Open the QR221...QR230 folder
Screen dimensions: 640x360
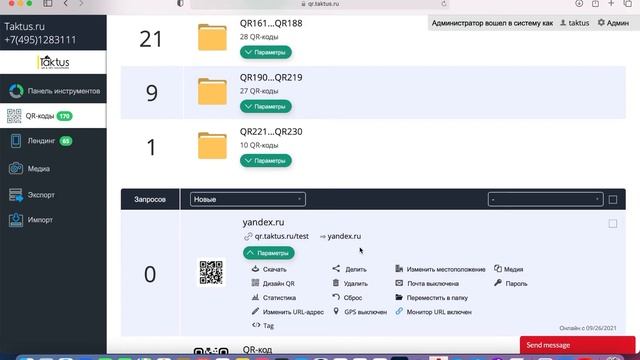point(212,146)
